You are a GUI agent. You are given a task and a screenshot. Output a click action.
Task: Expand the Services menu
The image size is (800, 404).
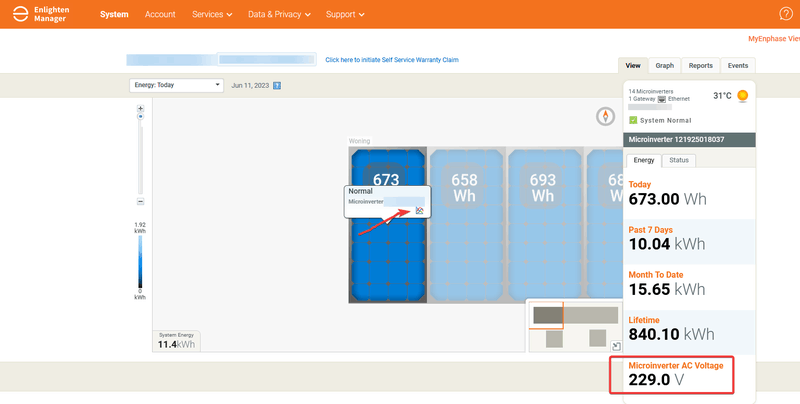click(x=212, y=14)
